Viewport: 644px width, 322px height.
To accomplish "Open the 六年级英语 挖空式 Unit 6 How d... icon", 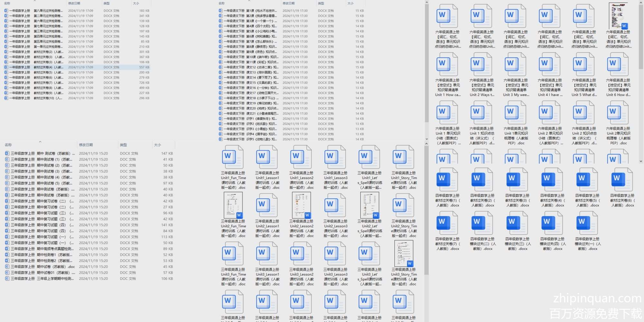I will (x=618, y=64).
